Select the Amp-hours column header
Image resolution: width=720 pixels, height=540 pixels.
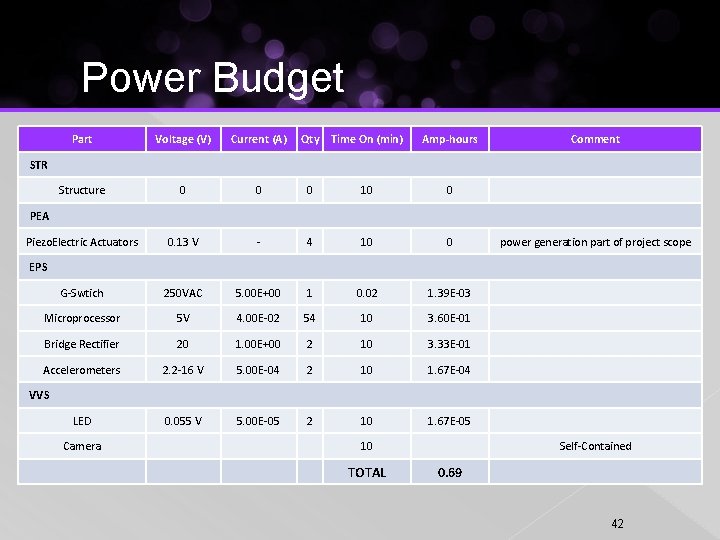(x=450, y=139)
